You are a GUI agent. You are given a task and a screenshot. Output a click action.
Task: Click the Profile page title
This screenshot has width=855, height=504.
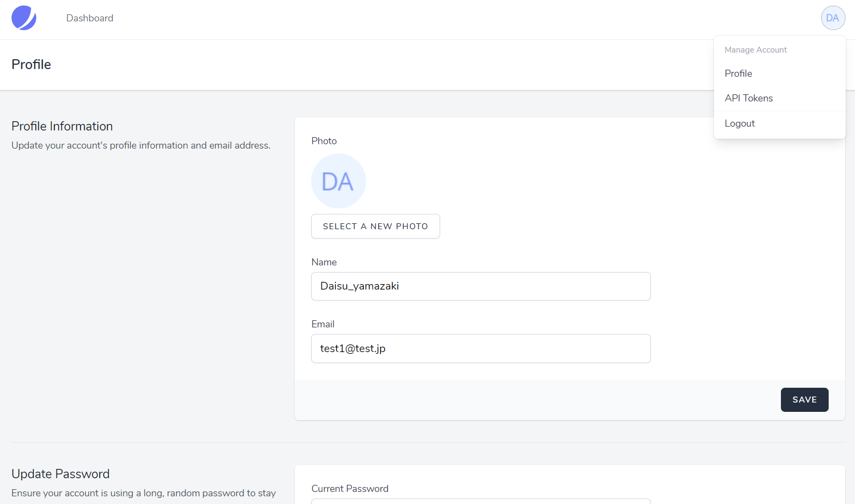(x=31, y=65)
